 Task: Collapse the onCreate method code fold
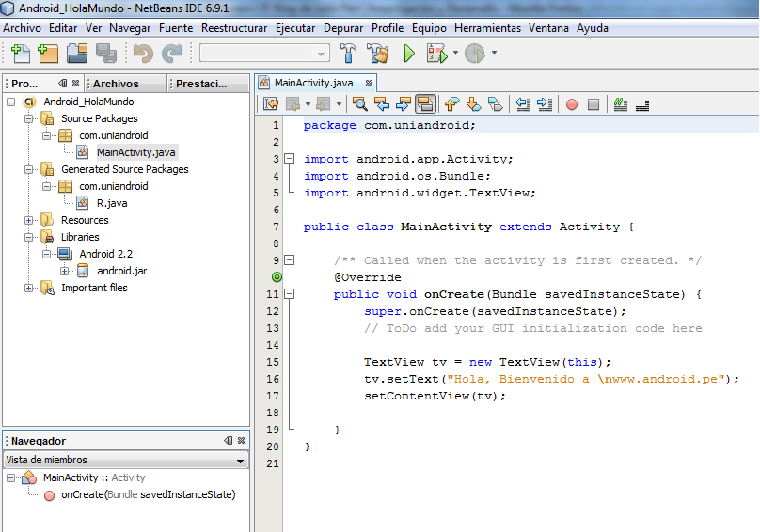[x=290, y=294]
